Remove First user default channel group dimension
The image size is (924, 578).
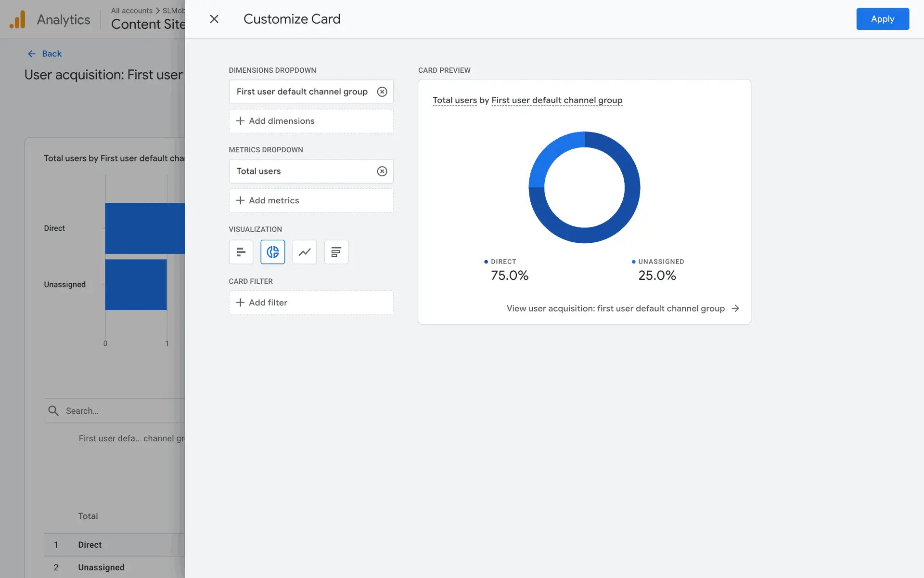point(382,92)
